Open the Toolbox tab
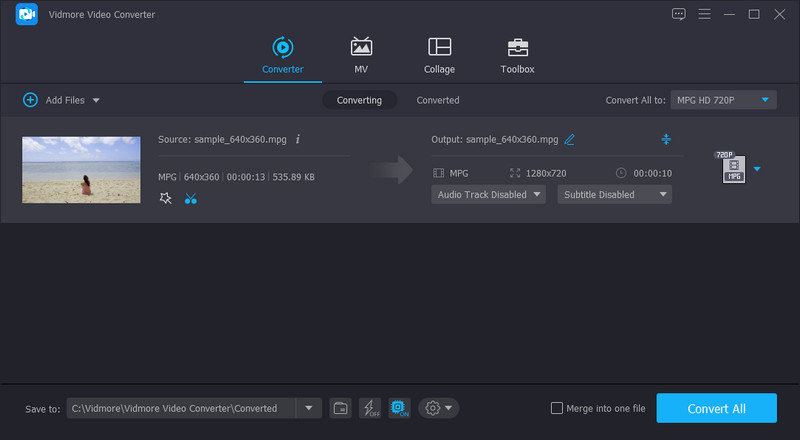 [517, 55]
